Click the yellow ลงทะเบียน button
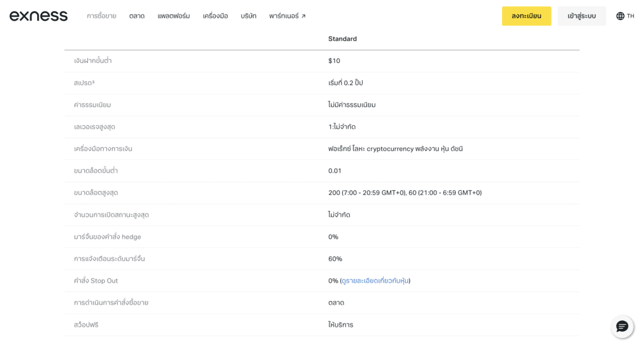The image size is (644, 345). (526, 16)
